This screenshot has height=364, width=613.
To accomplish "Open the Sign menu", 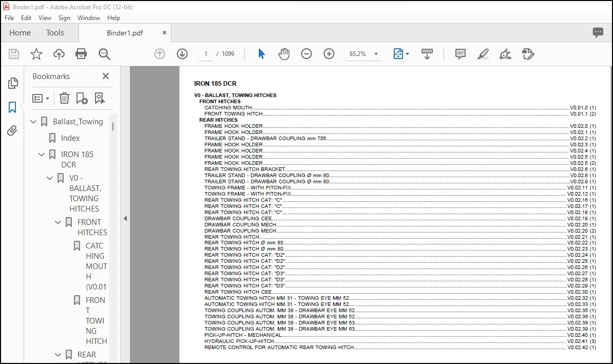I will click(64, 18).
